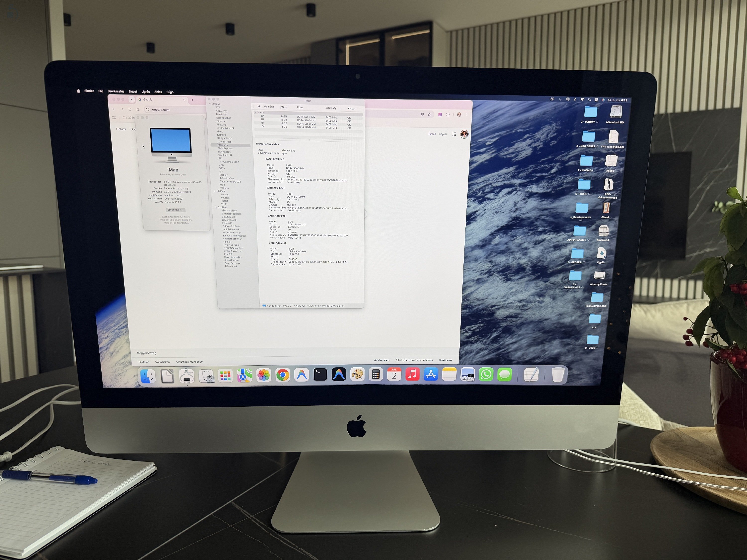Select Bluetooth in System Information sidebar
Viewport: 747px width, 560px height.
(x=222, y=114)
